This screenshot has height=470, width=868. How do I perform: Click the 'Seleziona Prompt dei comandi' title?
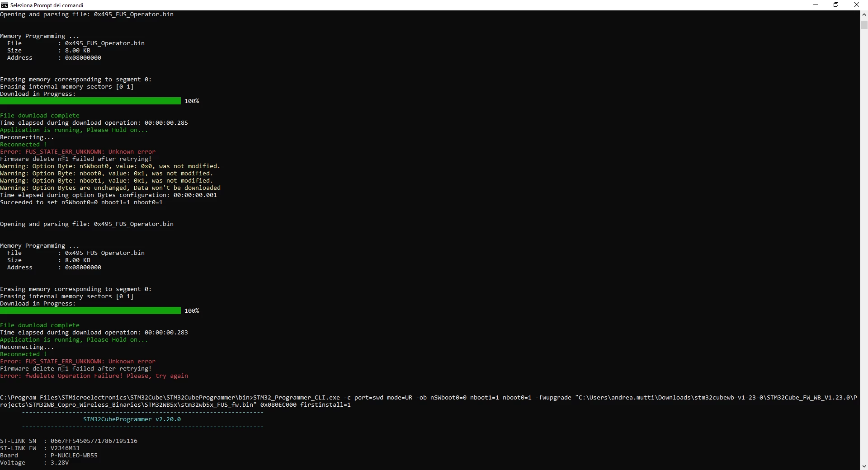(x=47, y=5)
